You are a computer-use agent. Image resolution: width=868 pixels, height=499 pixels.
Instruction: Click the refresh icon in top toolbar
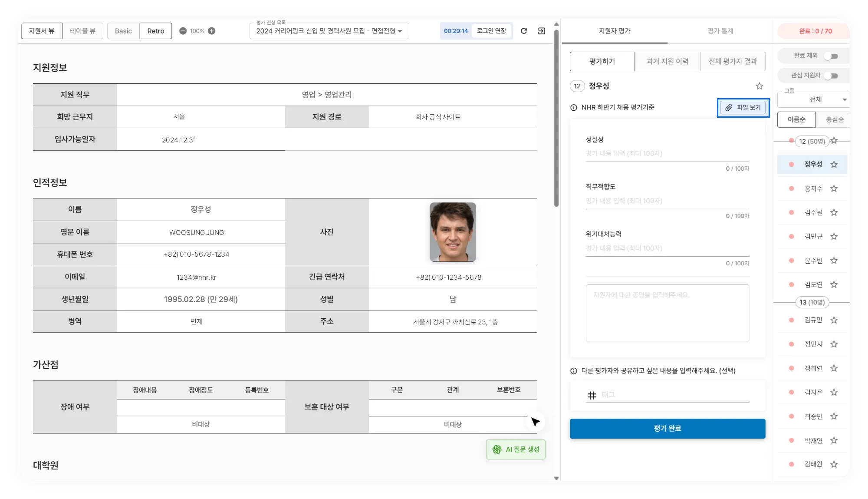[x=524, y=31]
